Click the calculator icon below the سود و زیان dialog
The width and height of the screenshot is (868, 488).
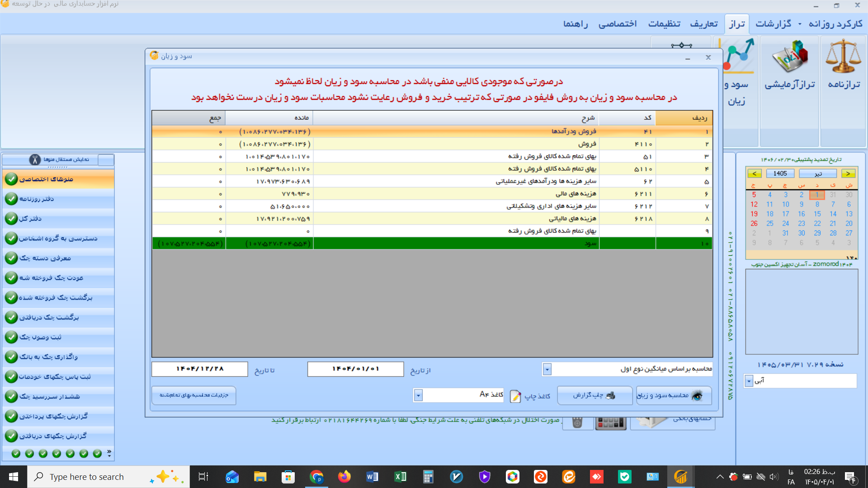611,423
